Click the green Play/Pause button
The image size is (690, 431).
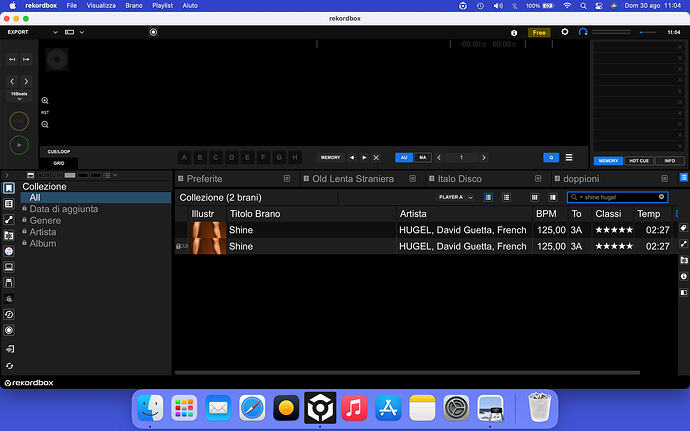[19, 145]
